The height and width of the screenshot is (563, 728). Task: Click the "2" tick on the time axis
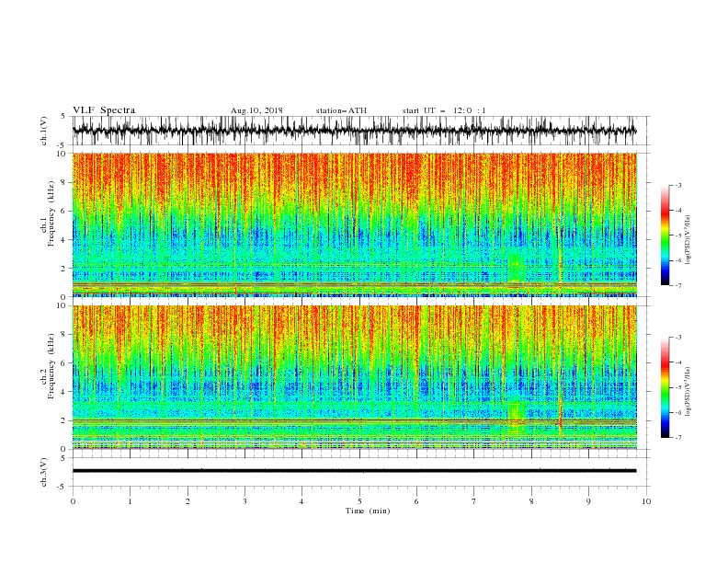click(188, 501)
